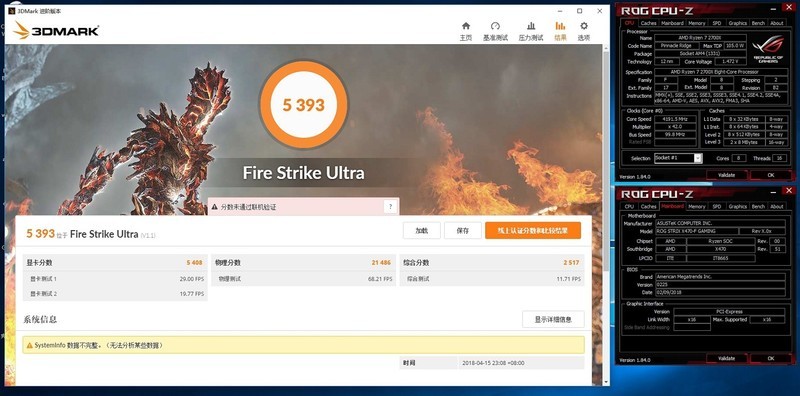The image size is (800, 396).
Task: Switch to Graphics tab in CPU-Z mainboard window
Action: (x=738, y=206)
